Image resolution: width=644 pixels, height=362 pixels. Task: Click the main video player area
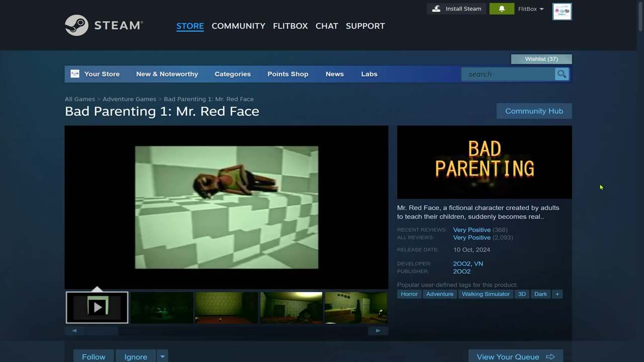coord(226,207)
